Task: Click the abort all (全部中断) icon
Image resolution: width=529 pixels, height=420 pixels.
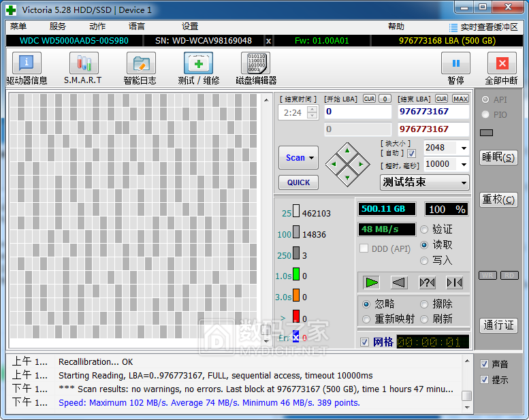Action: [x=502, y=64]
